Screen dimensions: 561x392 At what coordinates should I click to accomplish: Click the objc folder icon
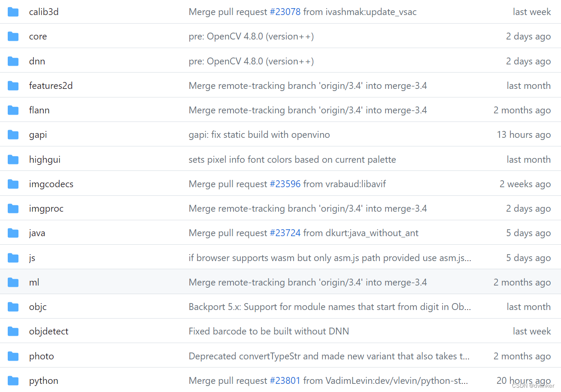(x=13, y=307)
